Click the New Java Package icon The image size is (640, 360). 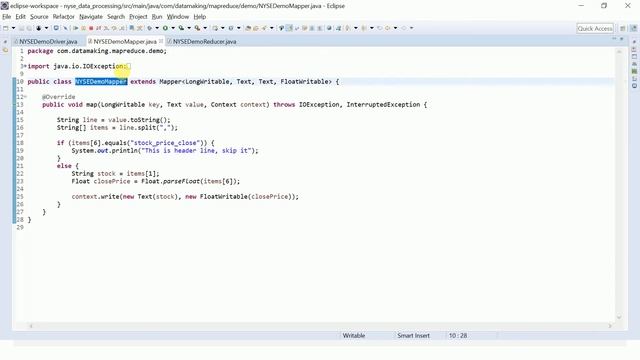(215, 28)
